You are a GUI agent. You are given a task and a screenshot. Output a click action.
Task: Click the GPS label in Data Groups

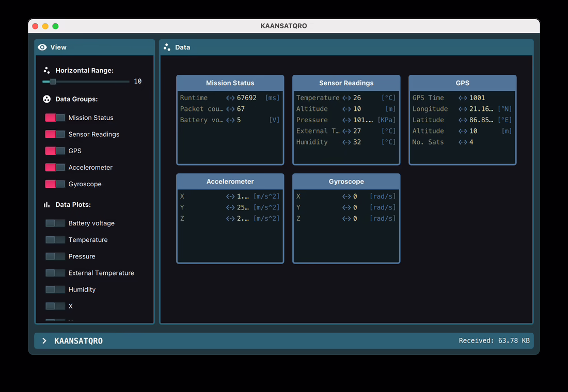pos(75,151)
